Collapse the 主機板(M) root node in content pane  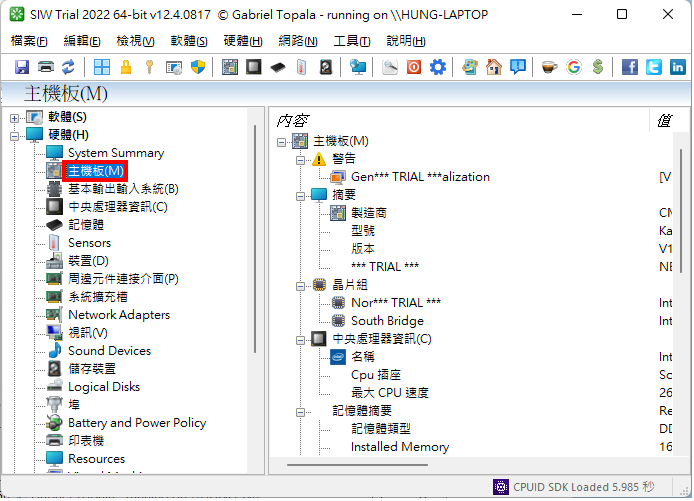click(x=281, y=143)
